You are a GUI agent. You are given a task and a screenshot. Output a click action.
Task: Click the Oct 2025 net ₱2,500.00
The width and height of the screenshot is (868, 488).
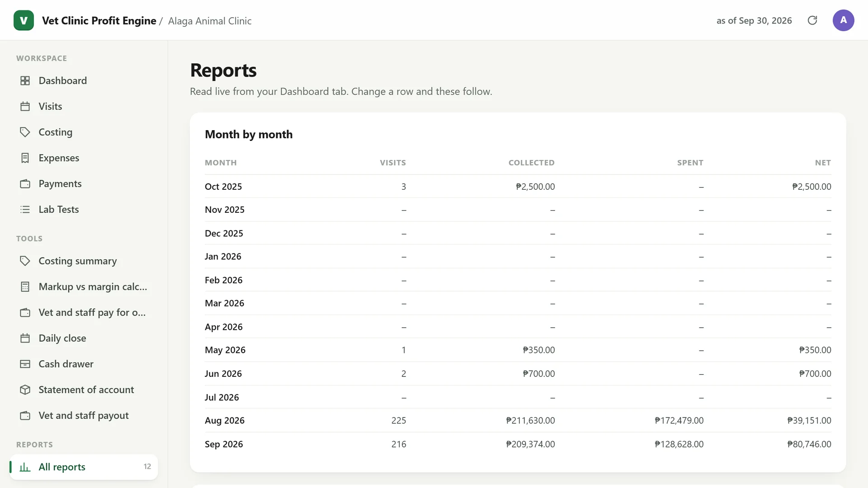811,187
